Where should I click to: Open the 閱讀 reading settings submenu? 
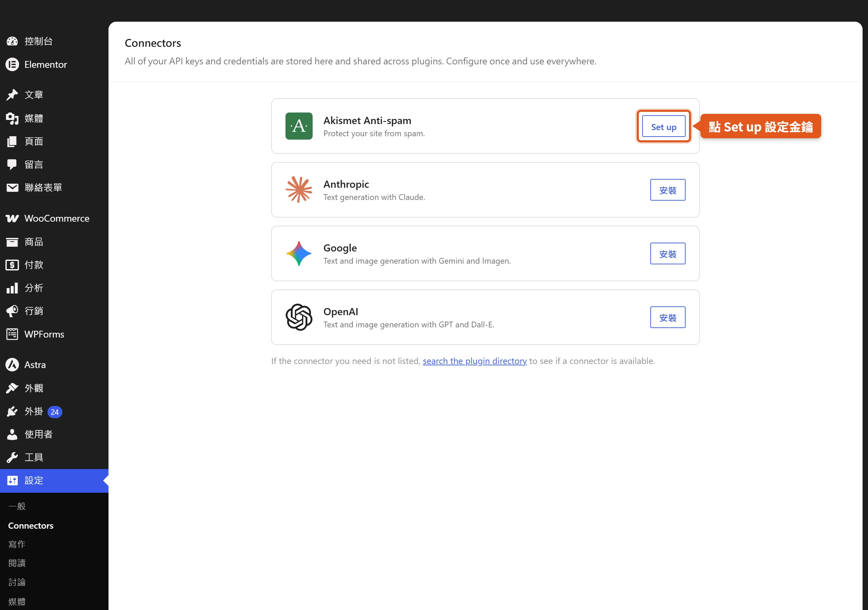17,563
